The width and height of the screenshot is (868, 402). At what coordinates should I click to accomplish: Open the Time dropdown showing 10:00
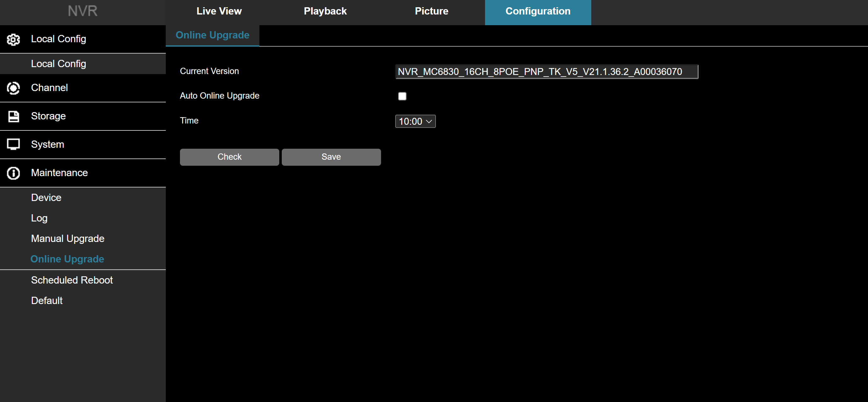click(x=415, y=121)
